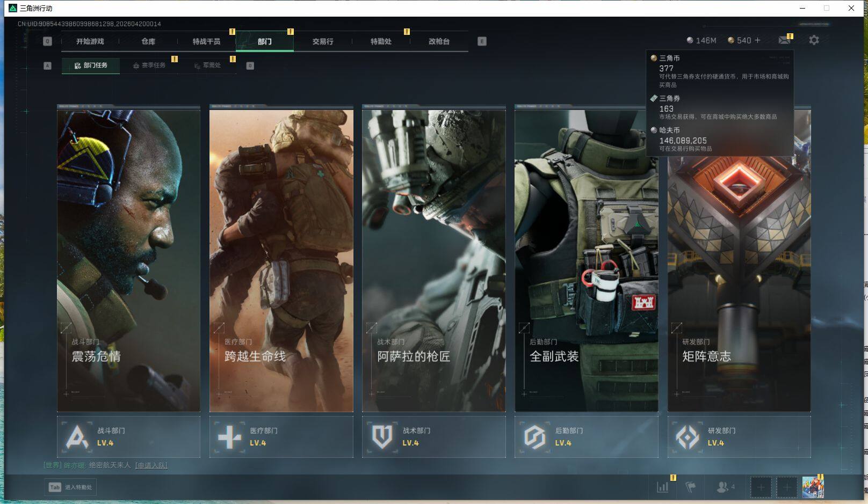Select the 军需处 sub-tab

pos(208,65)
